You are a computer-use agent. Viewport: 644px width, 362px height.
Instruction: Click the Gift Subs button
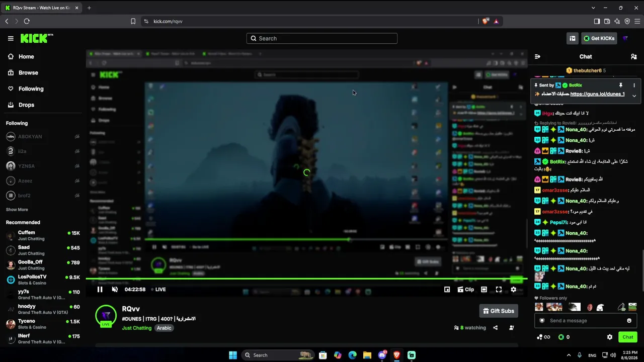coord(499,311)
